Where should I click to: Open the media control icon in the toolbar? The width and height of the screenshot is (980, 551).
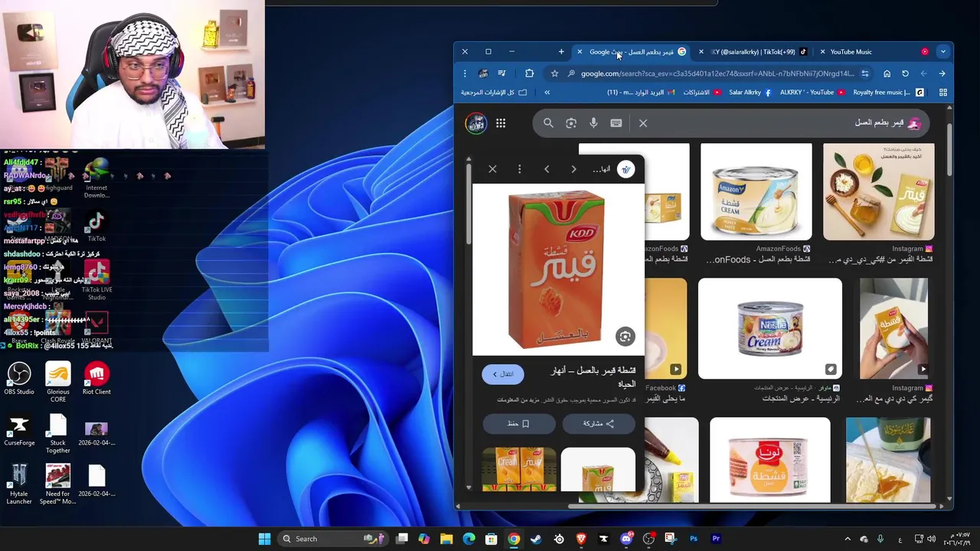[x=501, y=73]
